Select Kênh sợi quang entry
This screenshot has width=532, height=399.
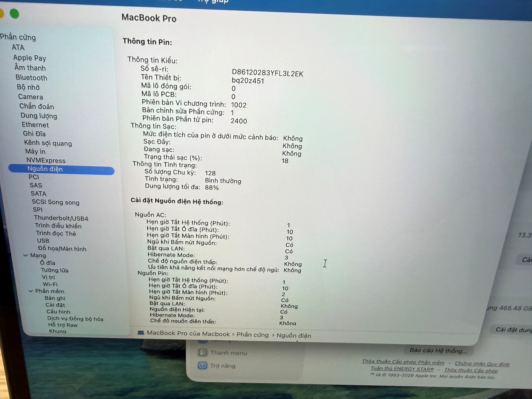point(48,143)
